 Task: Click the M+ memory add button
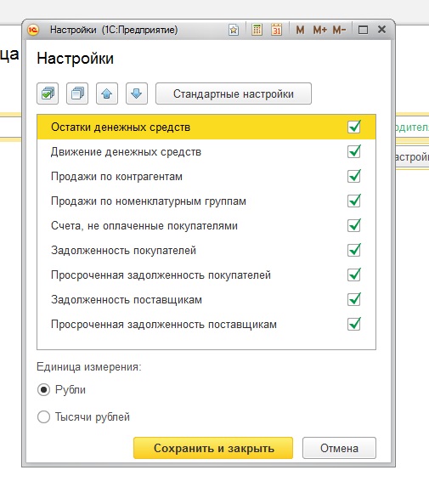(x=319, y=31)
